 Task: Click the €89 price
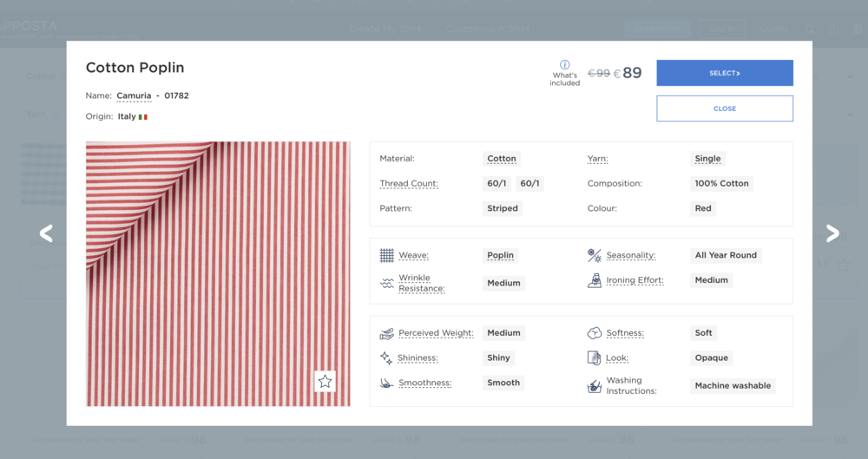(628, 73)
